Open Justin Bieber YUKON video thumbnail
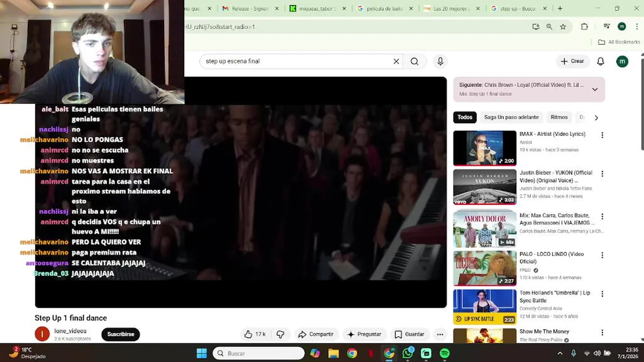Screen dimensions: 644x362 point(485,187)
